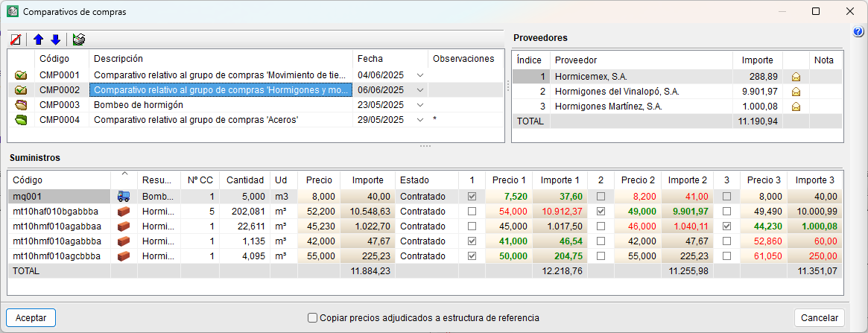Open help via blue question mark icon
Image resolution: width=868 pixels, height=333 pixels.
pyautogui.click(x=858, y=31)
